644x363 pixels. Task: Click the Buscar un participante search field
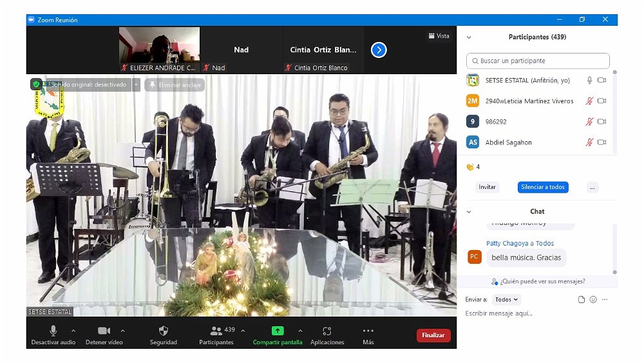[538, 61]
